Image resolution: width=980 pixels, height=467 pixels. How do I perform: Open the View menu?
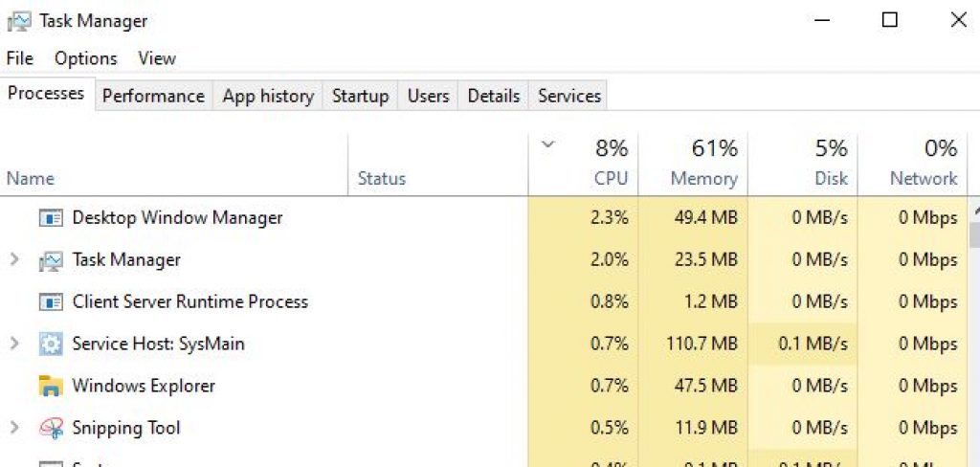coord(157,58)
